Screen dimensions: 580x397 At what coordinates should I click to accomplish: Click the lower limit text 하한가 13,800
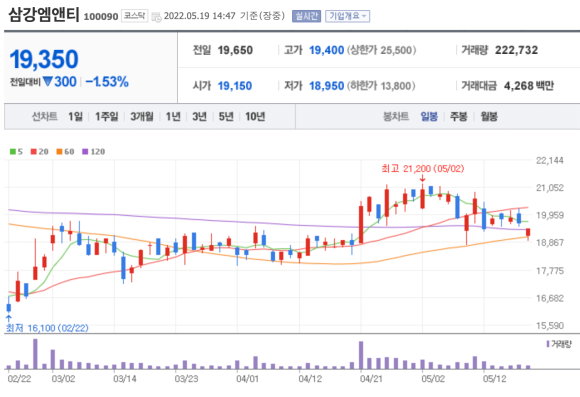point(381,86)
